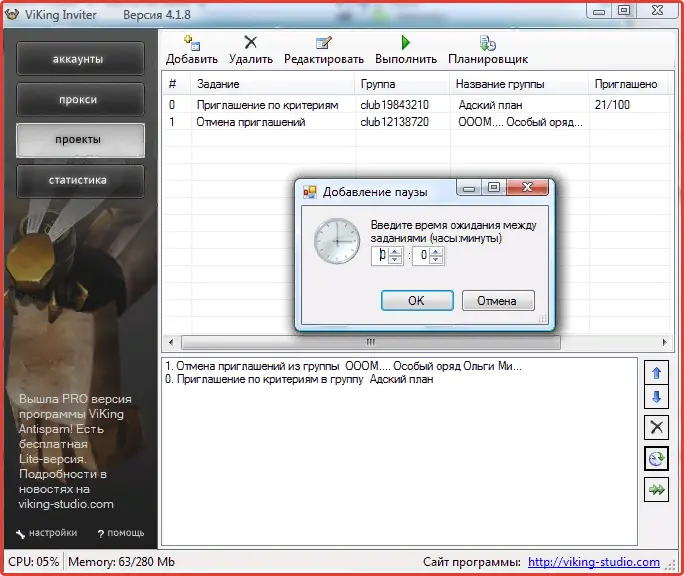The height and width of the screenshot is (576, 684).
Task: Click the PRO version news text
Action: pos(75,451)
